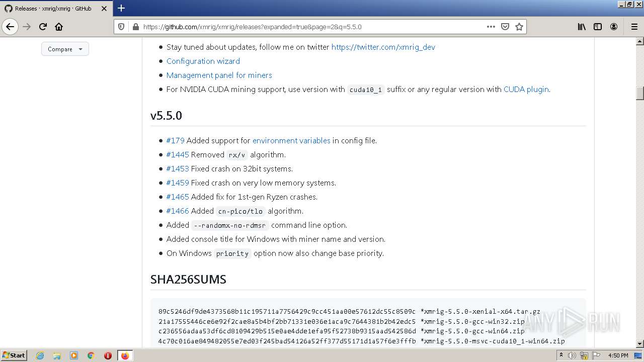Click the priority code label
The width and height of the screenshot is (644, 362).
232,253
